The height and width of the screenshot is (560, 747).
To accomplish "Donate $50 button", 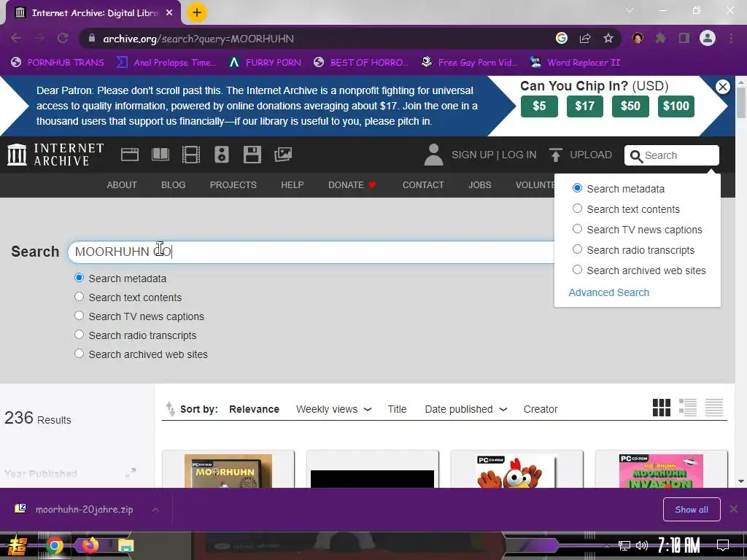I will pos(631,106).
